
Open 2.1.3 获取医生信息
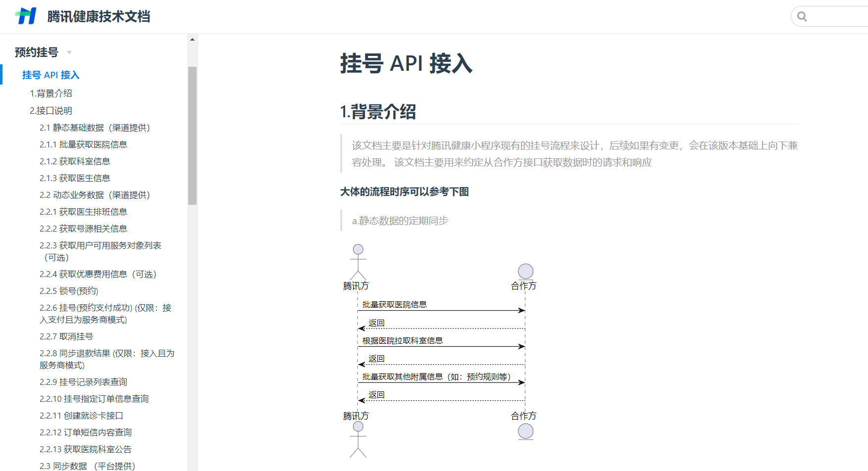(75, 178)
